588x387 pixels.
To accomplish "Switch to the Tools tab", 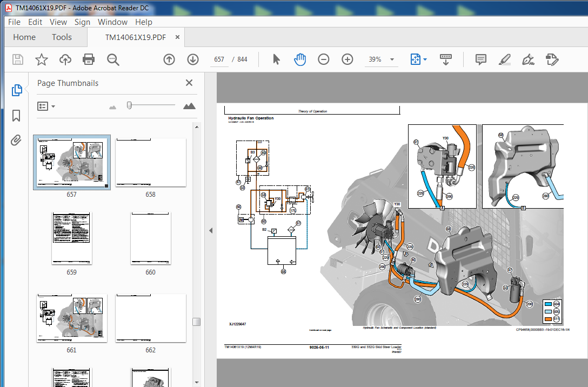I will [x=62, y=37].
